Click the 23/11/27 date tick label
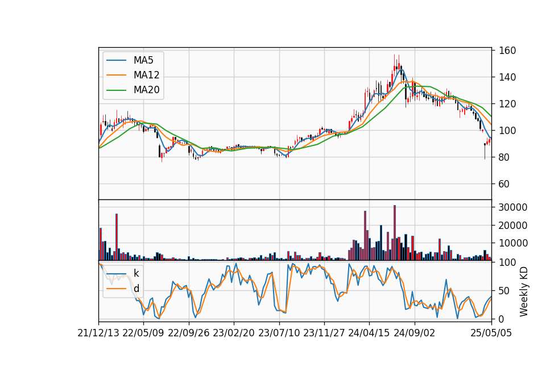Viewport: 546px width, 392px height. point(324,333)
